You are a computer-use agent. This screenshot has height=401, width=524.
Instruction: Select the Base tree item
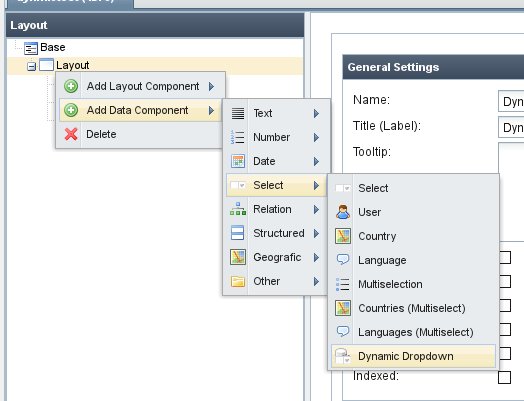[52, 47]
